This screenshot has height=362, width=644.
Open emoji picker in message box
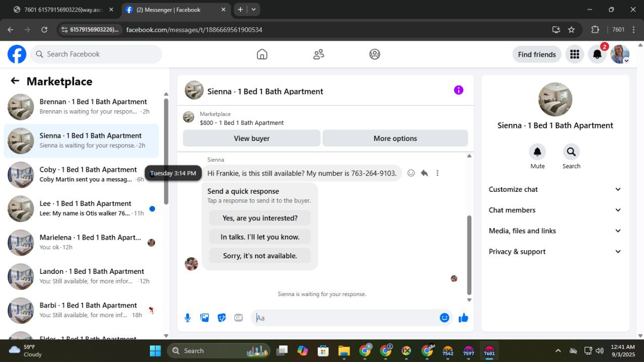tap(444, 318)
